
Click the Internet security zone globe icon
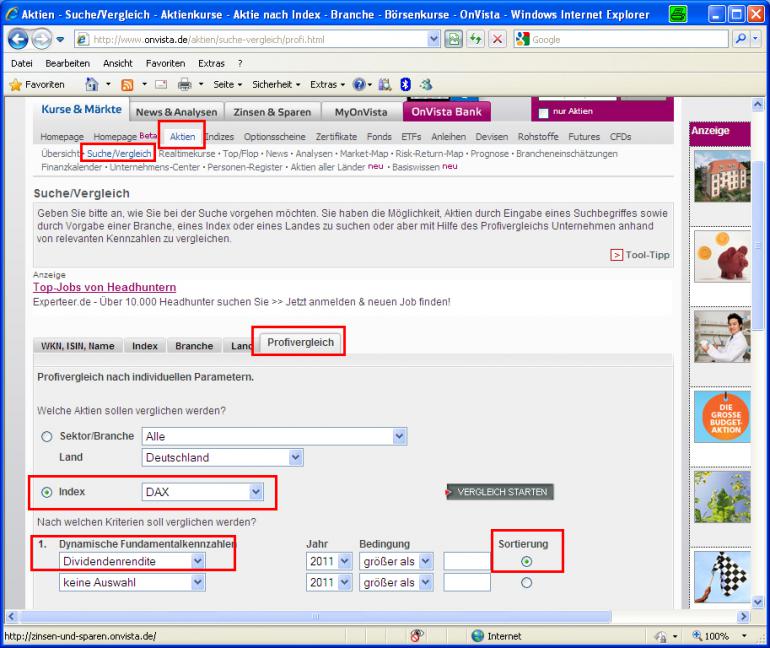[477, 636]
